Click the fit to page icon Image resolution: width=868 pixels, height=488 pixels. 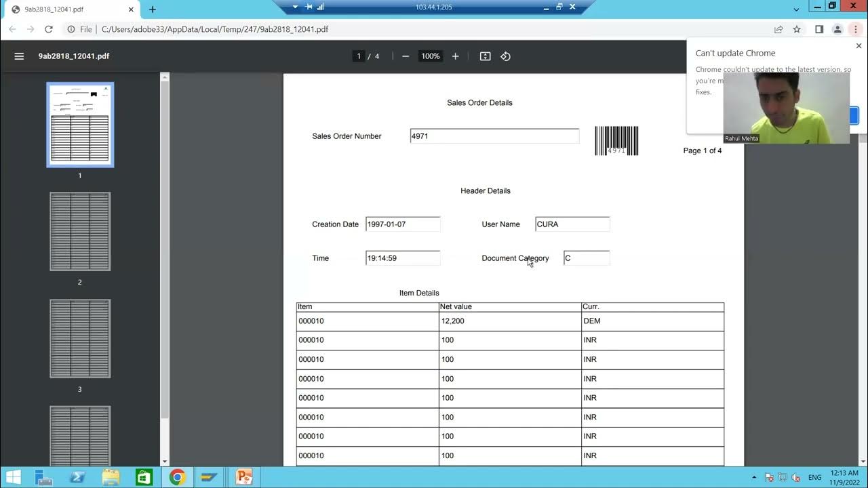pyautogui.click(x=486, y=56)
